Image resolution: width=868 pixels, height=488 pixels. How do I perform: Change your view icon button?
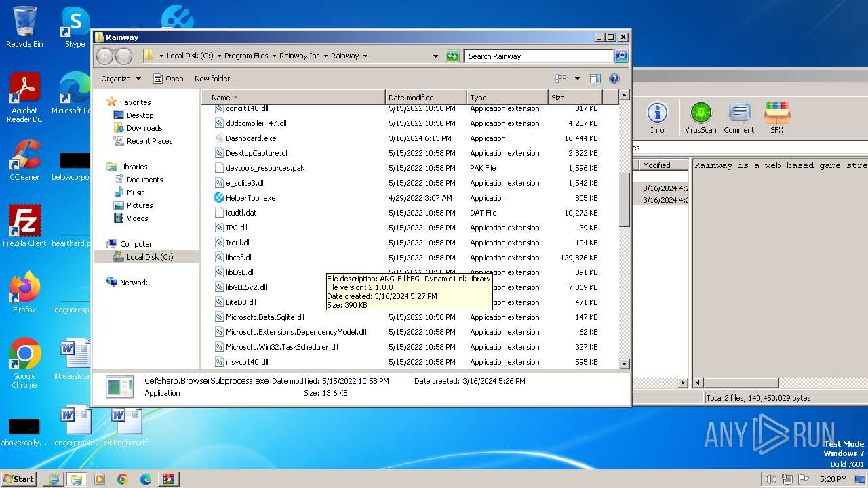click(x=561, y=79)
